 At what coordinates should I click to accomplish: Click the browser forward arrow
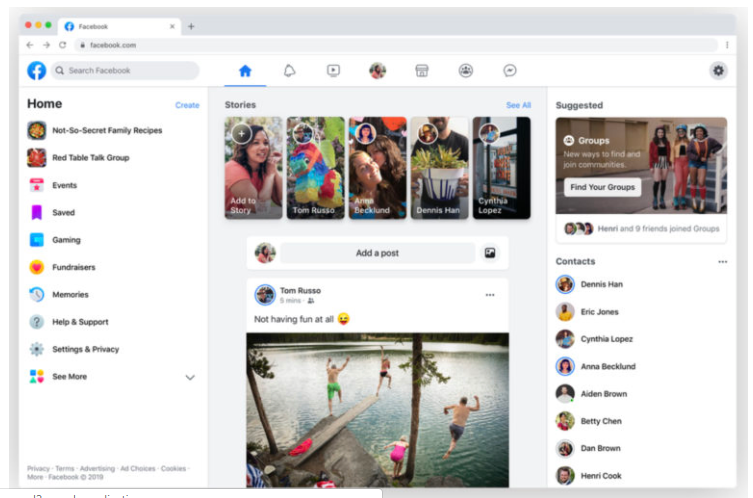click(46, 45)
